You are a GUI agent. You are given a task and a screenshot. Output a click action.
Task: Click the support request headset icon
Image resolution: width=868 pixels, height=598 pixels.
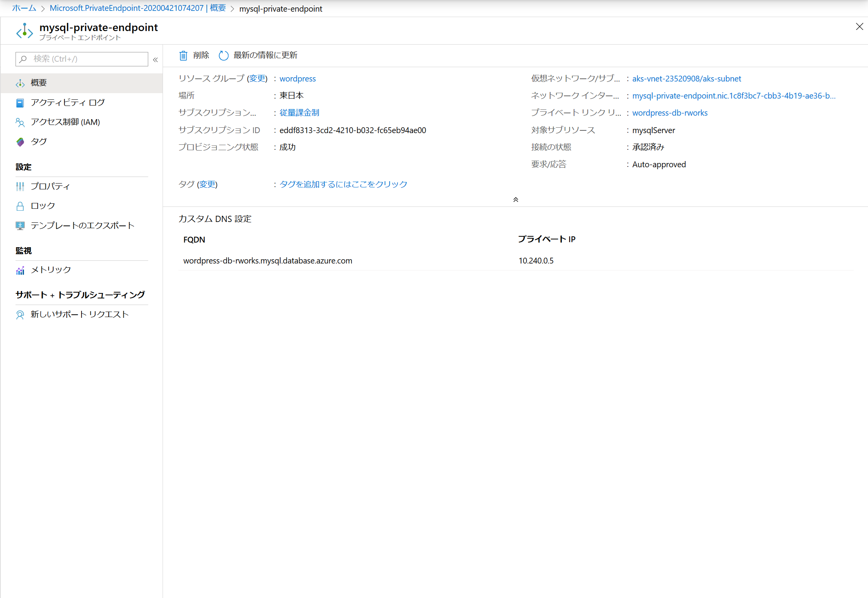pos(20,315)
